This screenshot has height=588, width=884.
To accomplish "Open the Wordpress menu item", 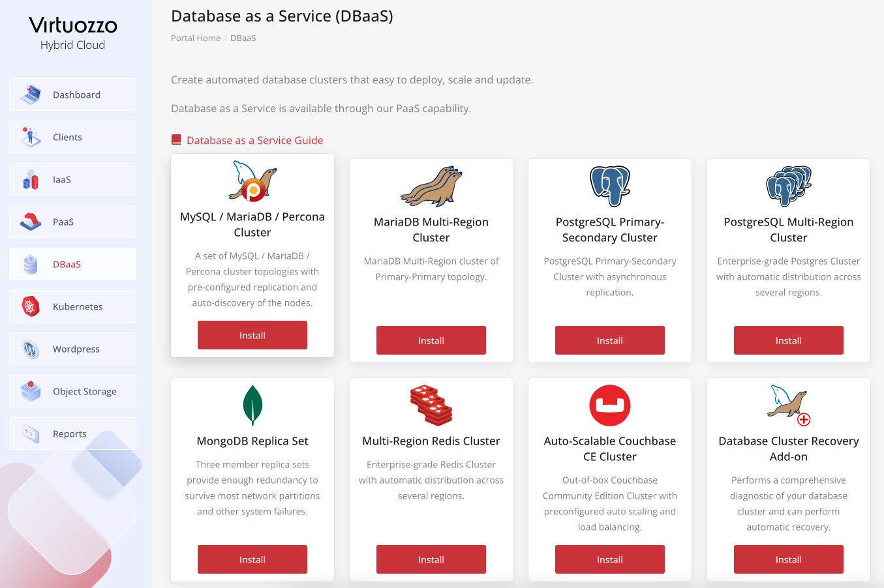I will pos(72,349).
